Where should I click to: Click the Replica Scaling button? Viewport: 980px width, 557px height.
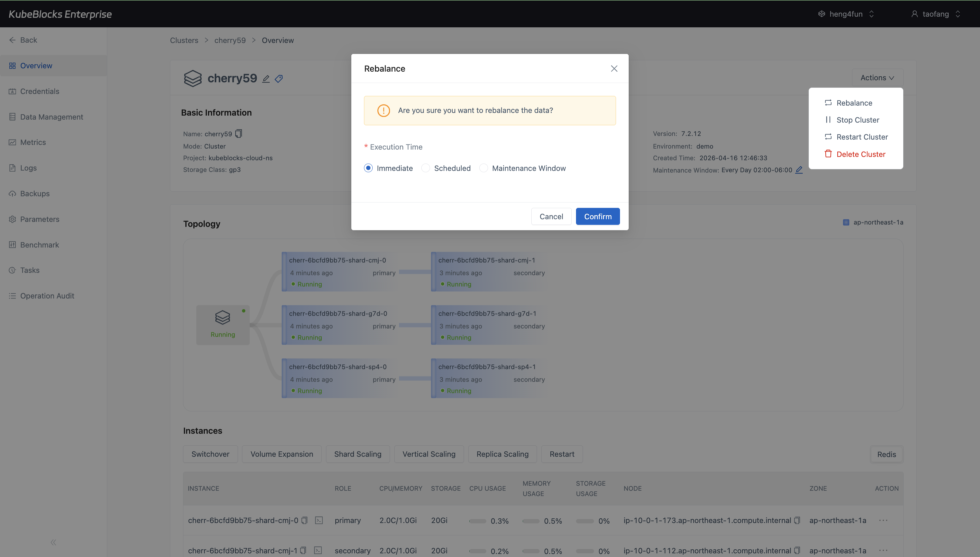click(502, 454)
